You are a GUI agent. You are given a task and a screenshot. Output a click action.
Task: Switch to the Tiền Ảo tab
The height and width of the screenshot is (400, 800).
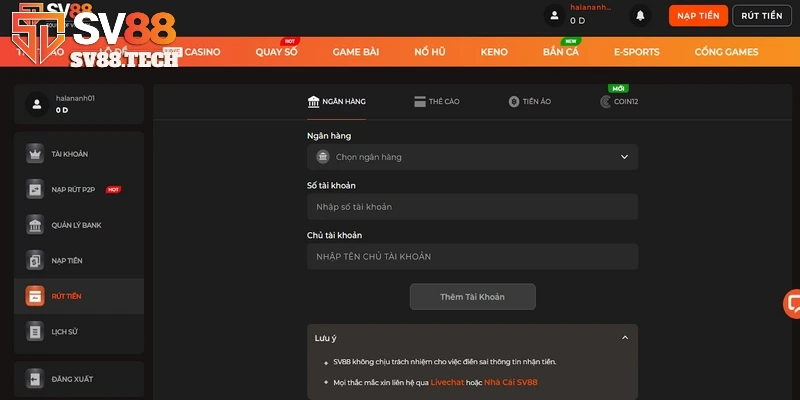tap(530, 101)
